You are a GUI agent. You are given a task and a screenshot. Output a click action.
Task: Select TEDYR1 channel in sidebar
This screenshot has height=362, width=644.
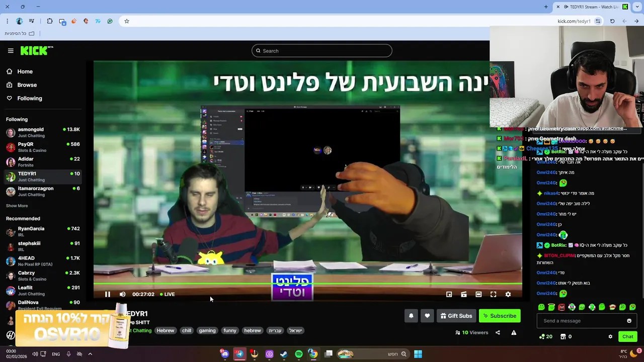(43, 176)
